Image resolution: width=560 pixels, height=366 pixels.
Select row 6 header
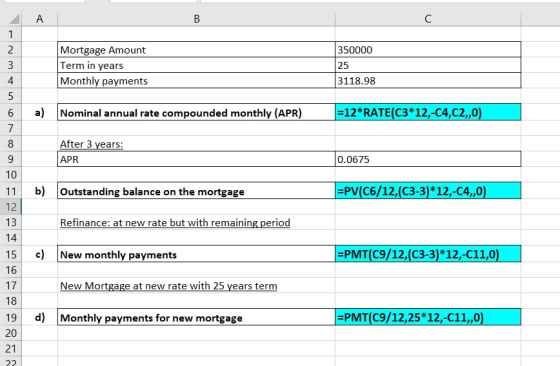click(x=11, y=112)
